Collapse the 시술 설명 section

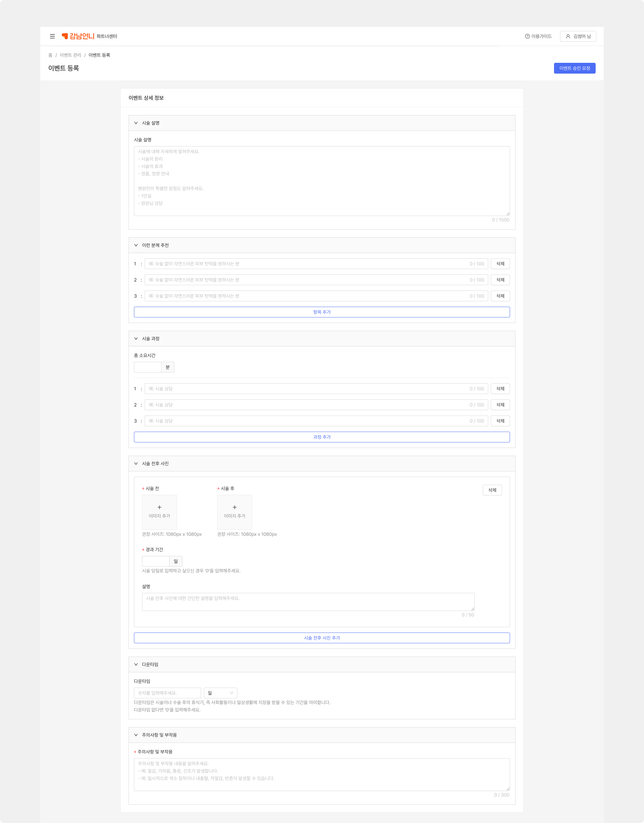click(x=136, y=123)
